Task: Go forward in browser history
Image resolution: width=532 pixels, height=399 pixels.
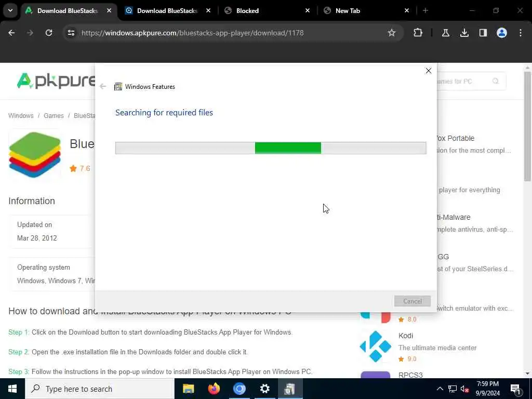Action: tap(30, 33)
